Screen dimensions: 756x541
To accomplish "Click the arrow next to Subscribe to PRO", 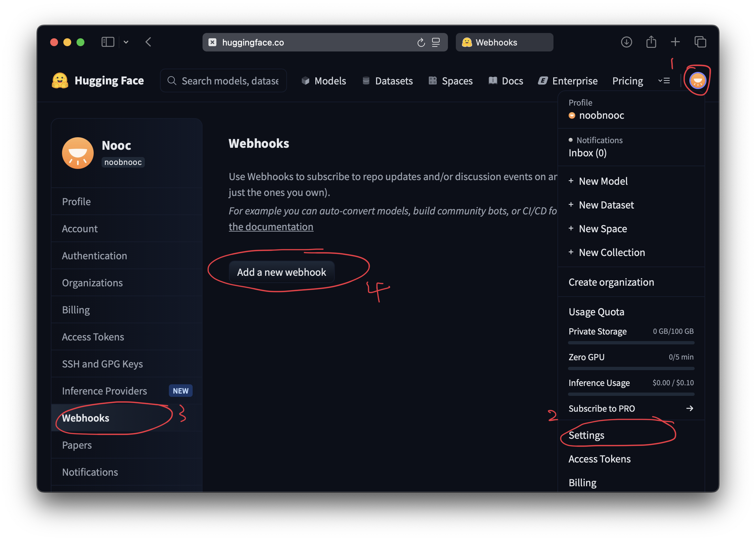I will coord(690,408).
